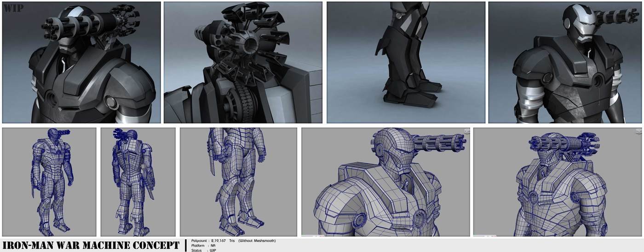Click the 'WIP' label on the first render
Screen dimensions: 644x252
(x=13, y=8)
